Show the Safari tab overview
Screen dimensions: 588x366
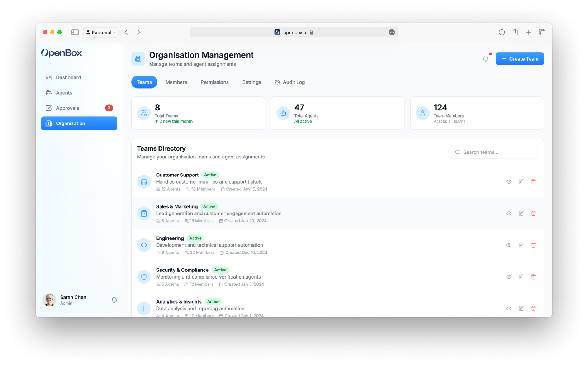[542, 32]
